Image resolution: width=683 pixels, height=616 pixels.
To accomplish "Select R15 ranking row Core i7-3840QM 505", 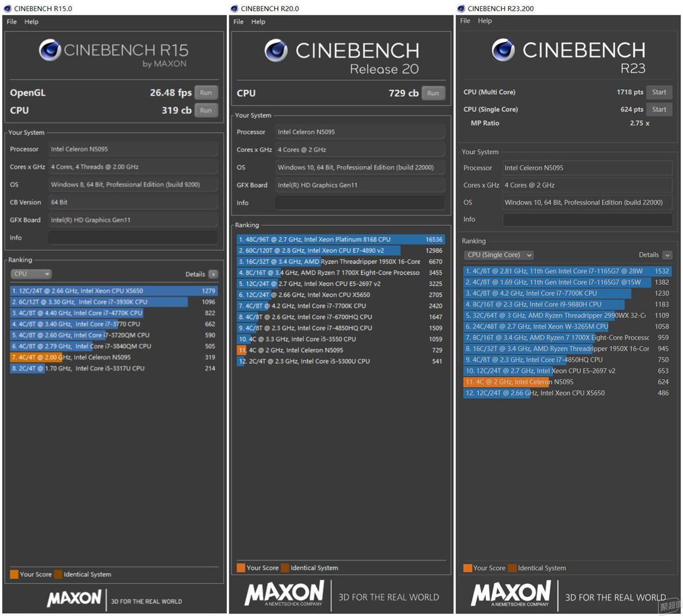I will pos(113,346).
